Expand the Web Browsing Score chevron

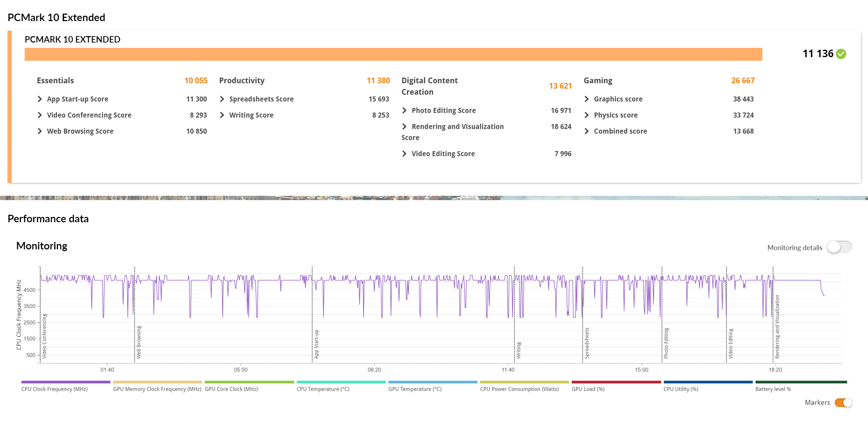(x=40, y=131)
